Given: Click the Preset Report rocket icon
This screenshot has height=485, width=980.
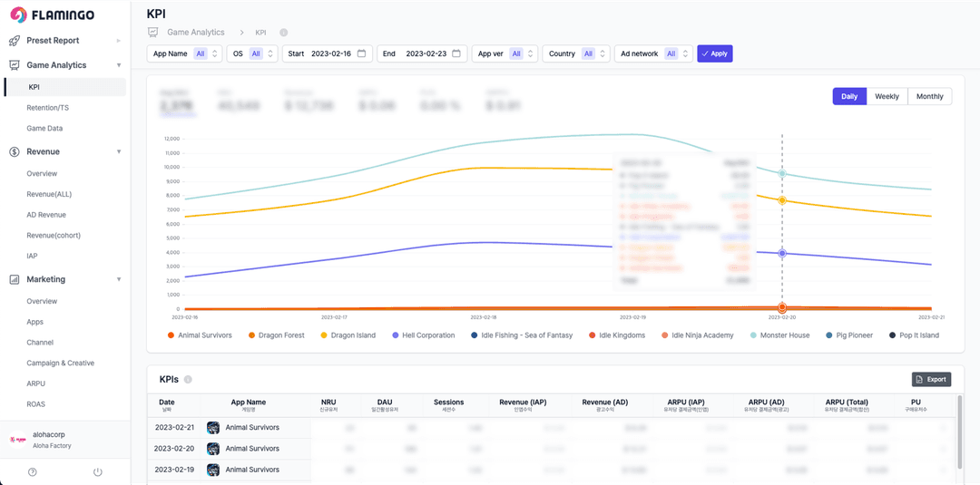Looking at the screenshot, I should 14,41.
